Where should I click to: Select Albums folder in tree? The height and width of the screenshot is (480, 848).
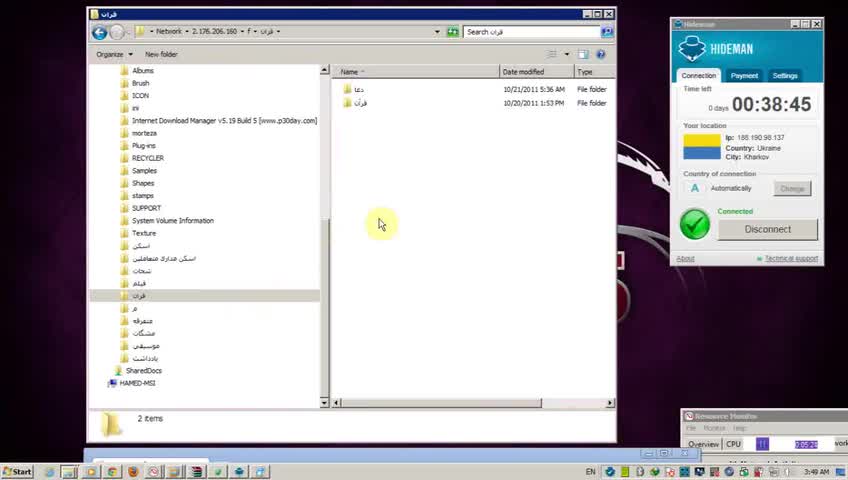click(x=143, y=70)
